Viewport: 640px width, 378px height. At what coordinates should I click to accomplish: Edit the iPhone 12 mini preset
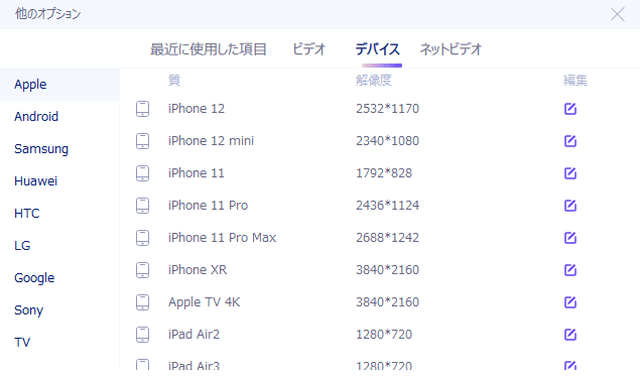point(570,141)
